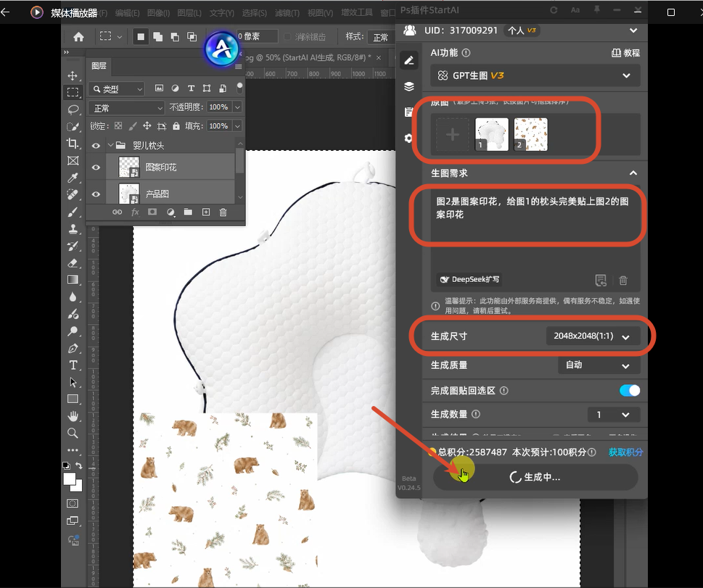This screenshot has width=703, height=588.
Task: Click Add layer style fx icon
Action: point(135,212)
